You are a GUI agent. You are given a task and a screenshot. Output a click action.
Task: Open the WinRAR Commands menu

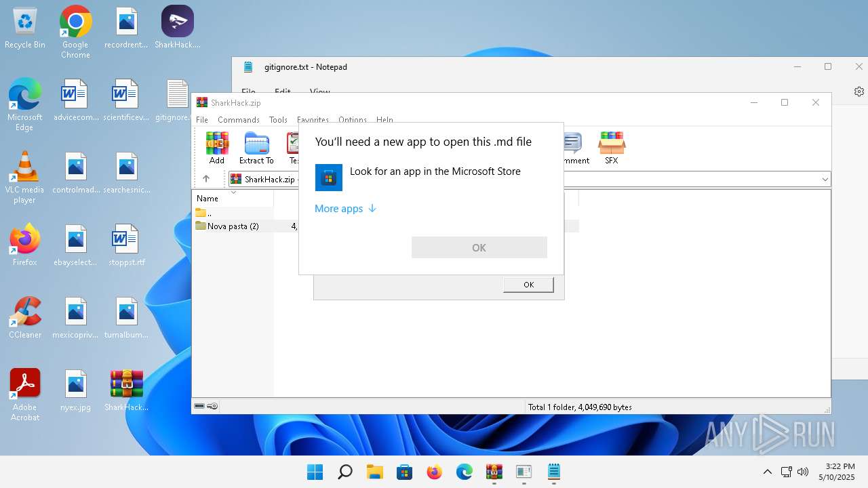pos(239,120)
